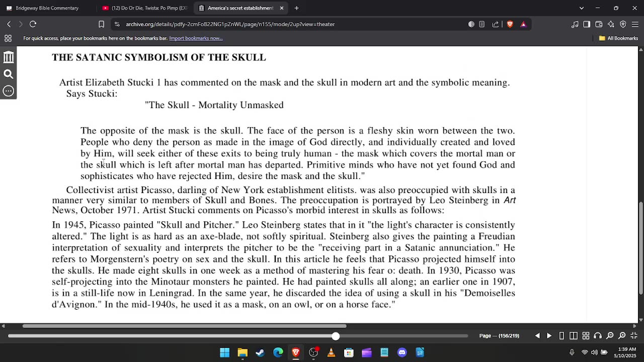Screen dimensions: 644x362
Task: Share this page via share icon
Action: click(x=496, y=24)
